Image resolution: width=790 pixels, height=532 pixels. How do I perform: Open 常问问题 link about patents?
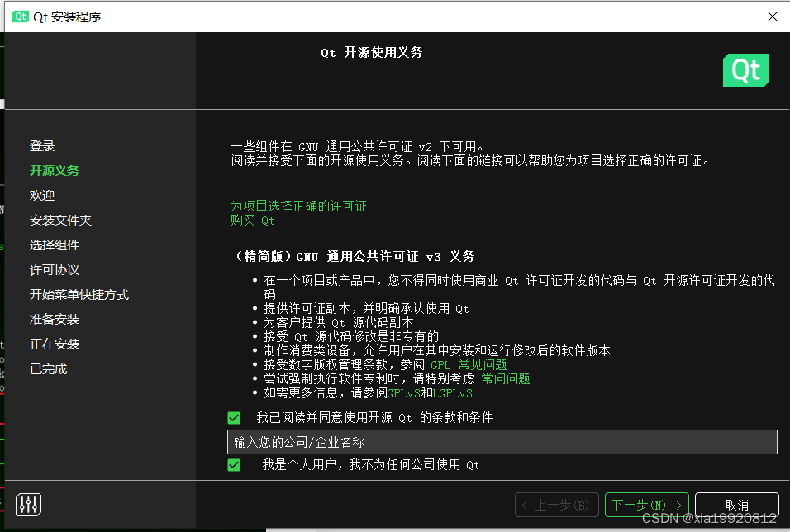pyautogui.click(x=506, y=378)
